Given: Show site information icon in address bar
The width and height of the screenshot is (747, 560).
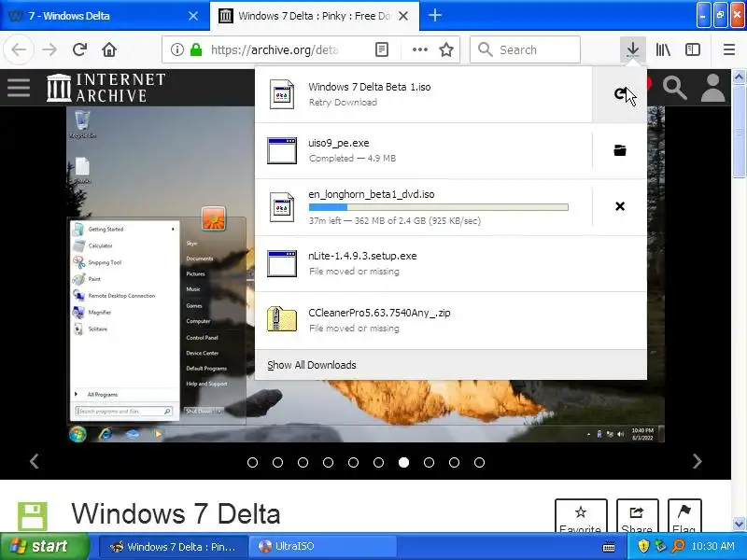Looking at the screenshot, I should [x=177, y=49].
